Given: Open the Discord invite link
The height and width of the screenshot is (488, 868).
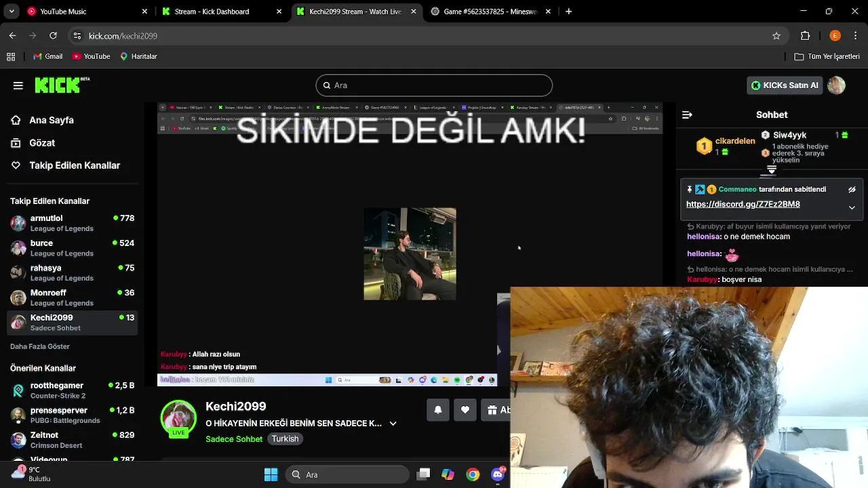Looking at the screenshot, I should 743,205.
